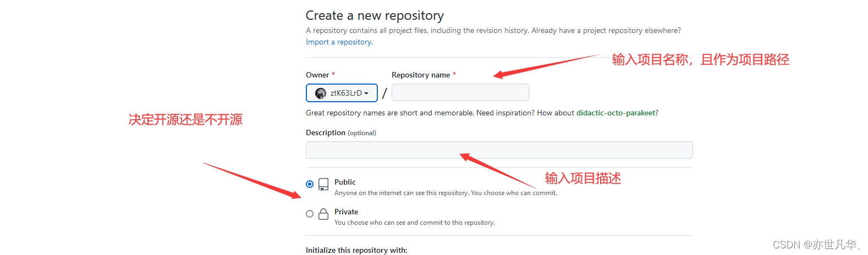The width and height of the screenshot is (868, 255).
Task: Focus the Description text field
Action: tap(499, 150)
